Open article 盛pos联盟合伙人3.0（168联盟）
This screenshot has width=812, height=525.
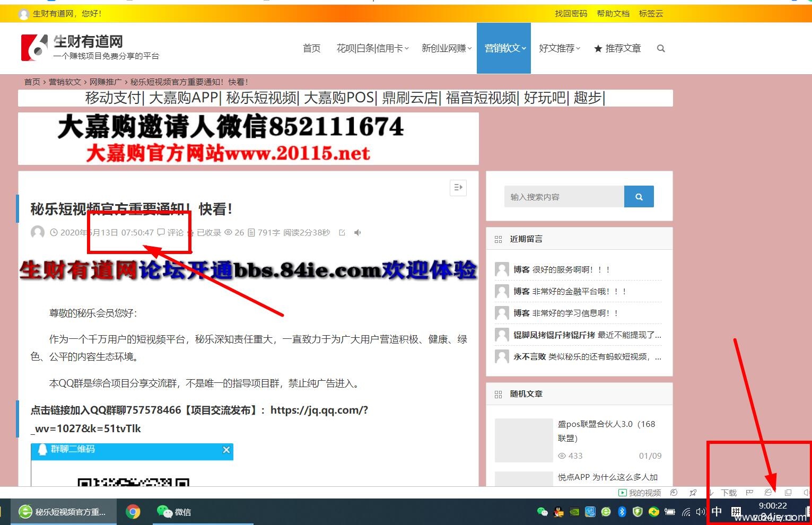click(x=607, y=431)
